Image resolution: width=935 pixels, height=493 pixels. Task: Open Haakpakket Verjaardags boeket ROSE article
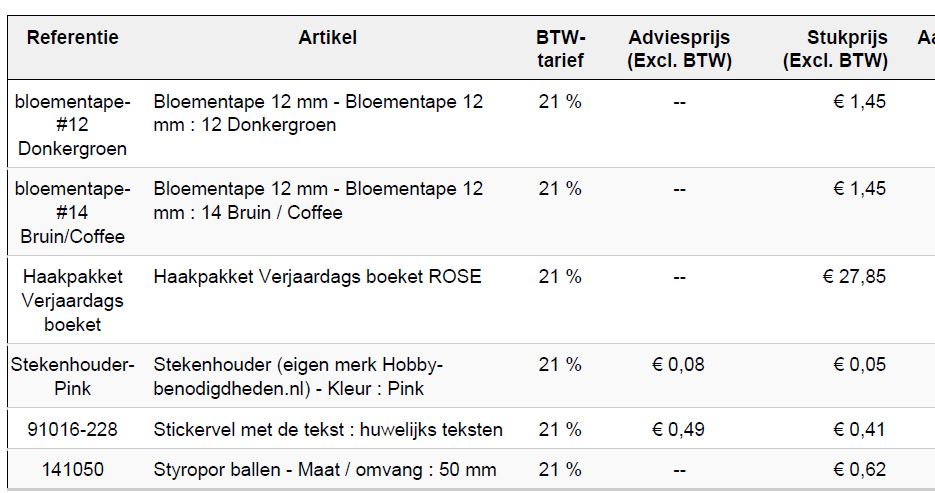coord(317,277)
